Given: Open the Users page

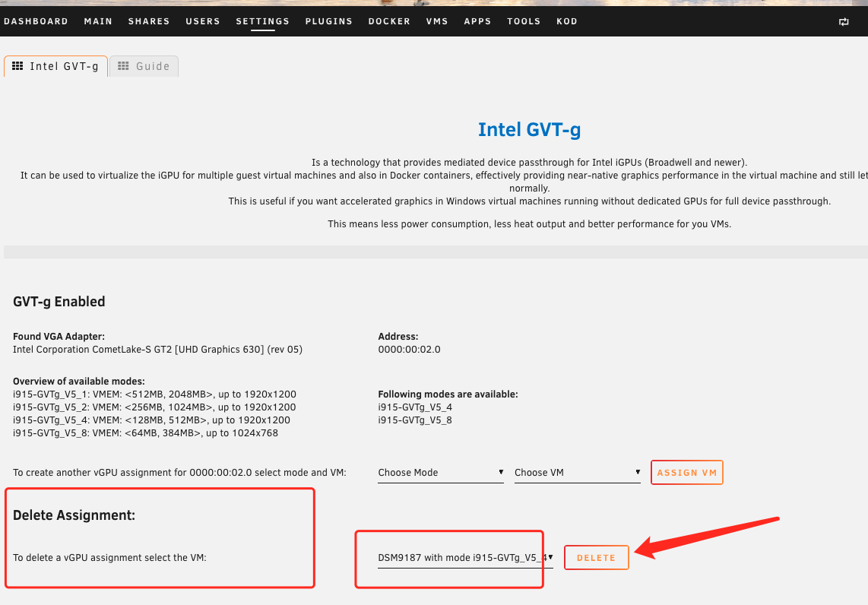Looking at the screenshot, I should (203, 21).
